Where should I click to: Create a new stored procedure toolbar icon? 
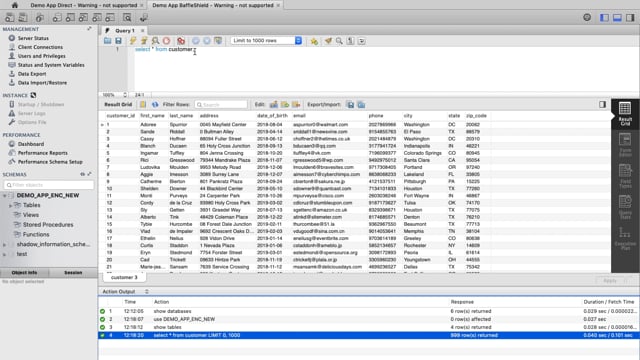(x=97, y=18)
